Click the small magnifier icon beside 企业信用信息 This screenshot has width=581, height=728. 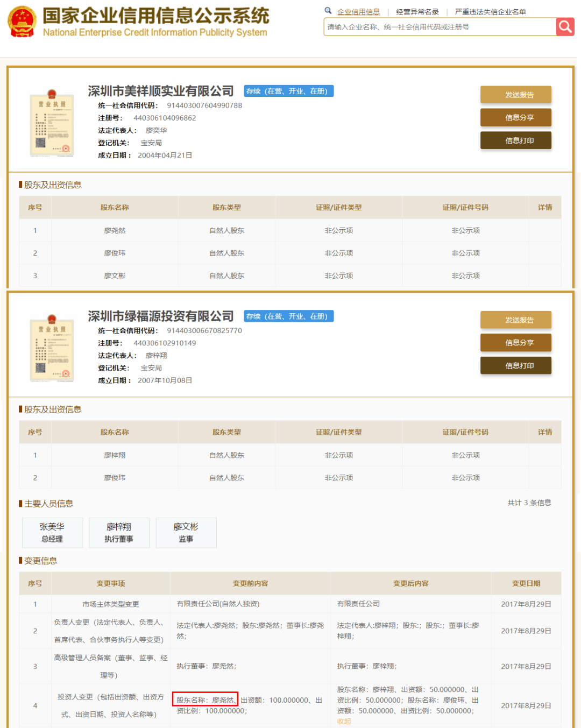[x=328, y=11]
